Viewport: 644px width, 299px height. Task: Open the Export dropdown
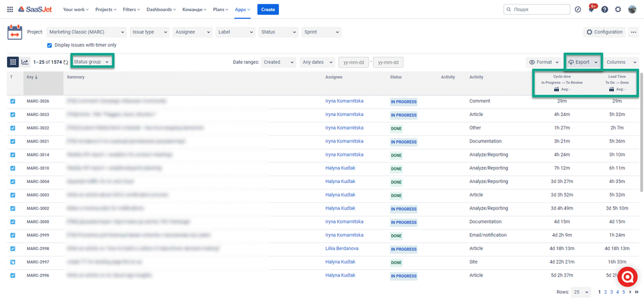[583, 62]
